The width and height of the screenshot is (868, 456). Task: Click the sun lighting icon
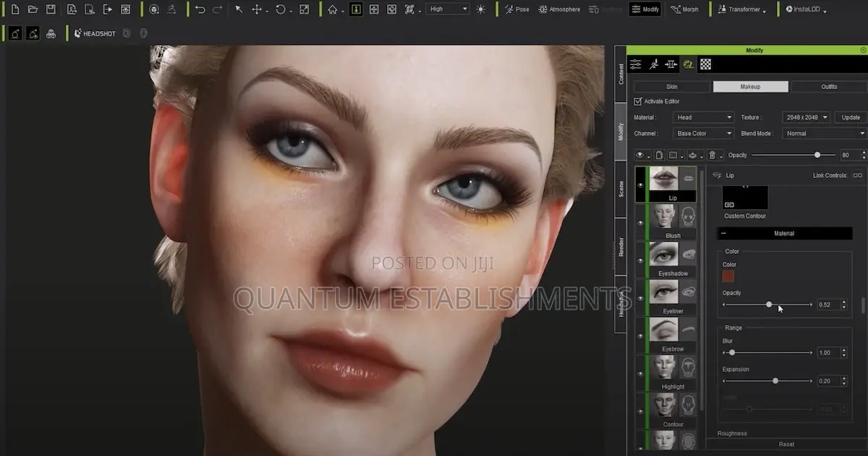click(x=481, y=9)
